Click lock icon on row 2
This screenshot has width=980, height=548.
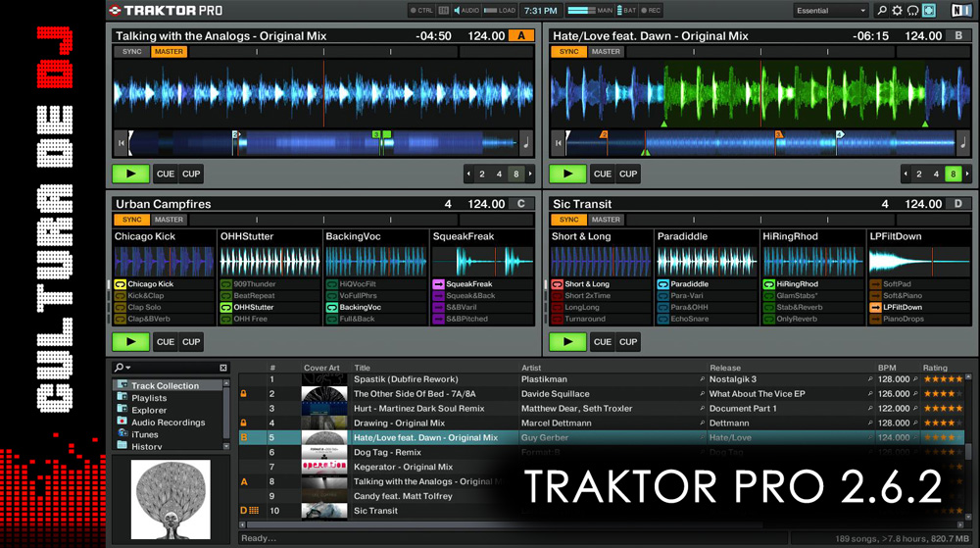pyautogui.click(x=244, y=394)
